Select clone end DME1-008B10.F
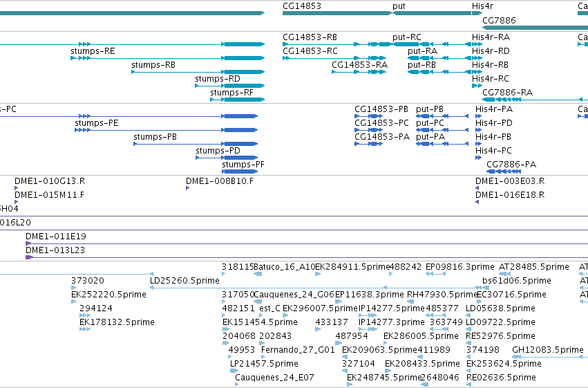Screen dimensions: 588x388 tap(187, 188)
